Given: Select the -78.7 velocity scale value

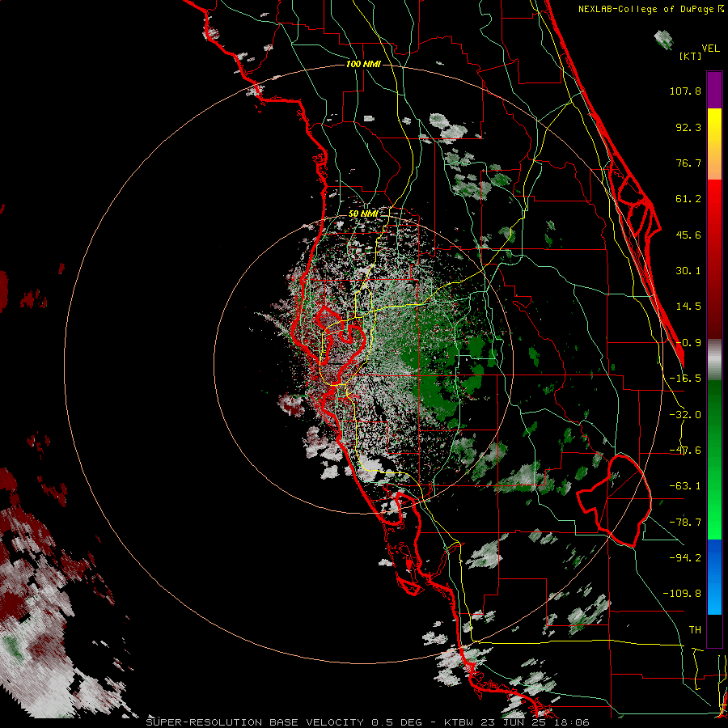Looking at the screenshot, I should tap(685, 523).
